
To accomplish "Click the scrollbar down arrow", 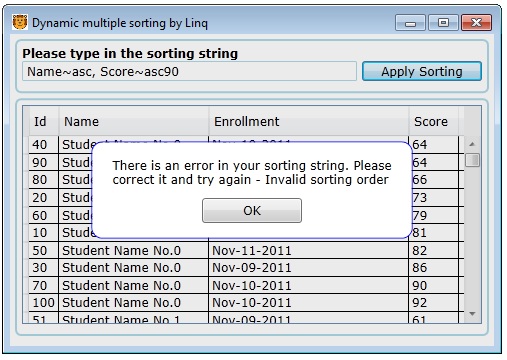I will coord(472,314).
